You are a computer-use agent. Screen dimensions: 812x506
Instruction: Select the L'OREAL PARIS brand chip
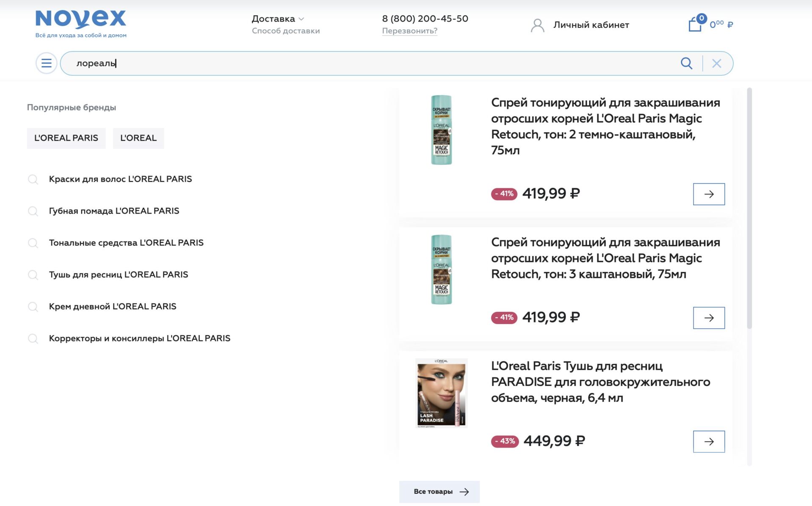point(66,138)
